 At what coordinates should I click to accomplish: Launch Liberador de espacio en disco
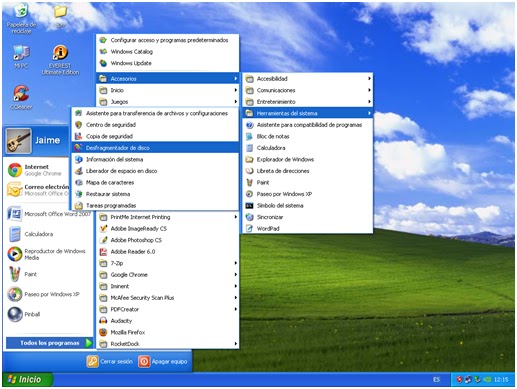tap(155, 171)
